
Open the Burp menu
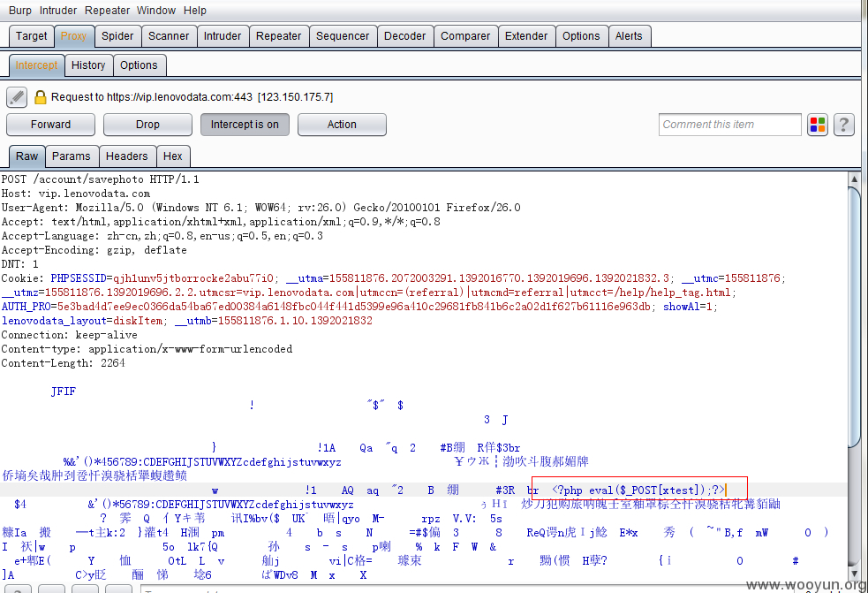[x=20, y=11]
